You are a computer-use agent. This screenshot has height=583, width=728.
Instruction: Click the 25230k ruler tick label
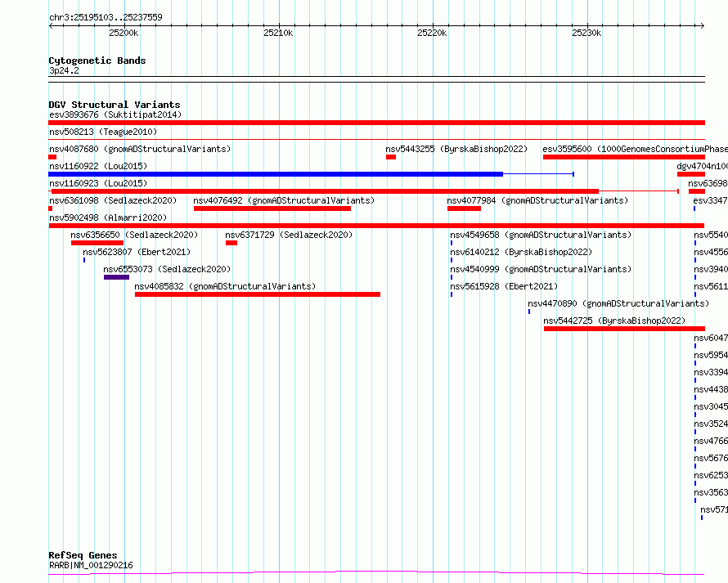point(586,33)
